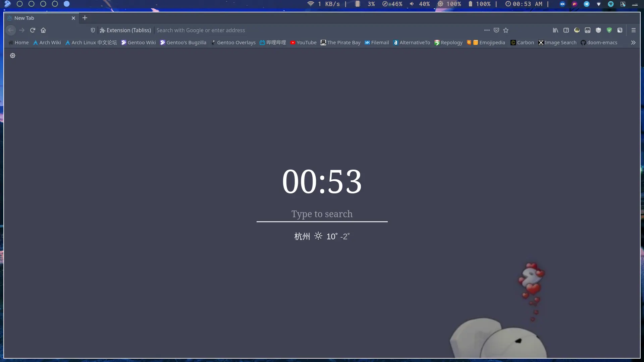Image resolution: width=644 pixels, height=362 pixels.
Task: Show the sidebars panel
Action: tap(566, 30)
